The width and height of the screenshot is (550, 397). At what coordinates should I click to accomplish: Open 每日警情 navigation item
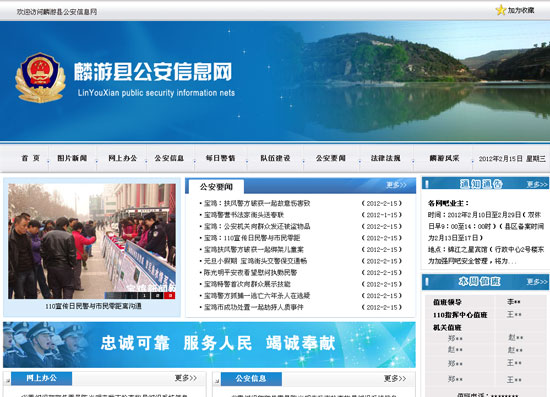tap(220, 158)
